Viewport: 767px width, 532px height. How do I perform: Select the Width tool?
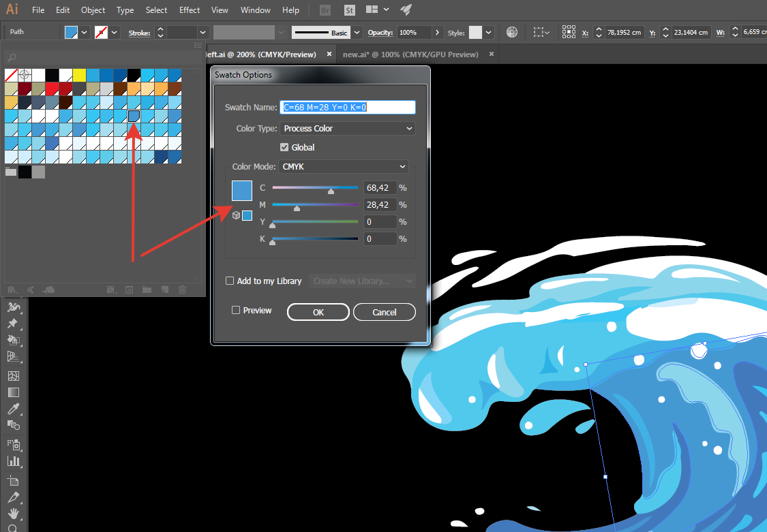click(x=13, y=307)
